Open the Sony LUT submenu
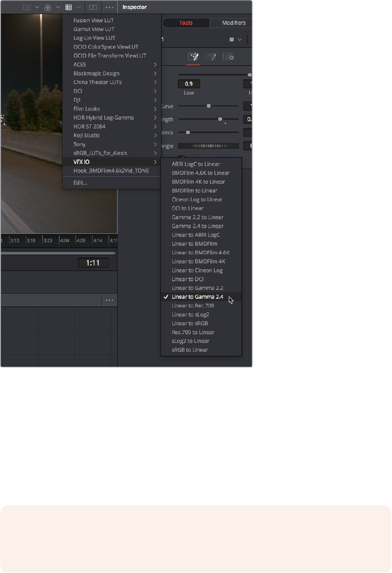Screen dimensions: 392x573 (112, 144)
